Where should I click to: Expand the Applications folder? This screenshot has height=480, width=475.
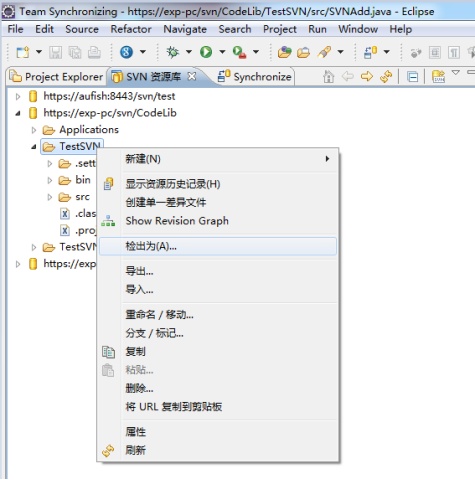[34, 130]
